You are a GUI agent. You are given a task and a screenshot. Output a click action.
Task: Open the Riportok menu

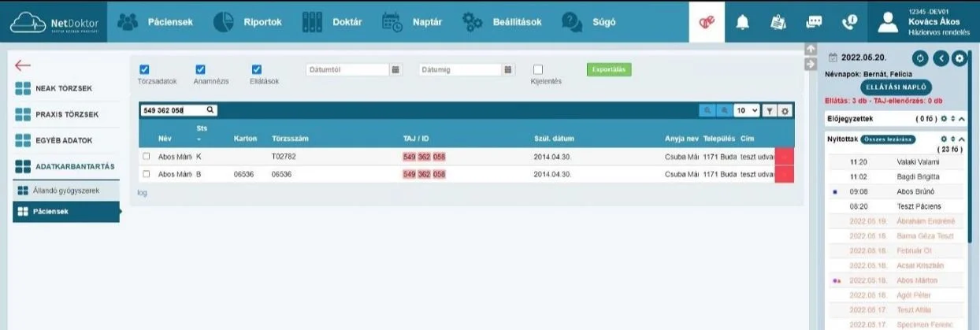tap(247, 22)
